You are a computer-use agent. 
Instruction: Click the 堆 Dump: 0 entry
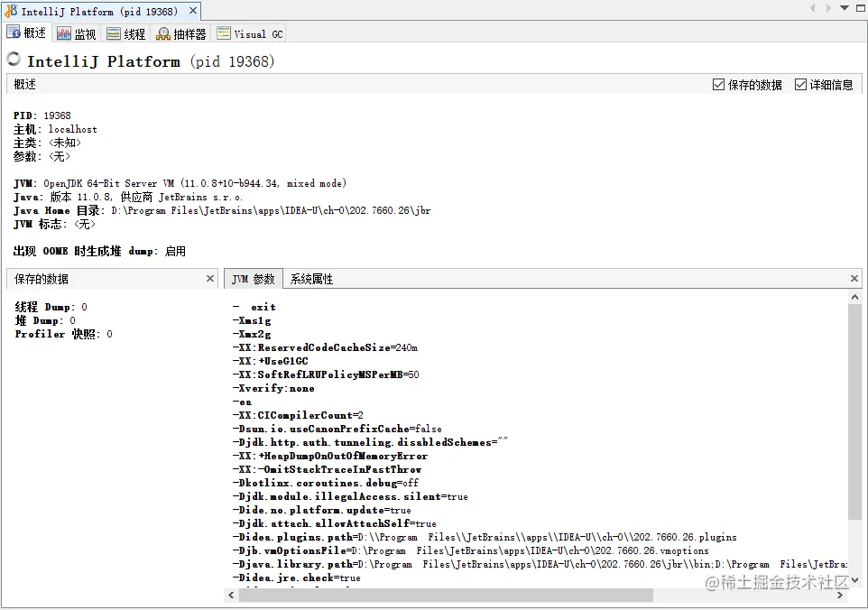click(45, 320)
